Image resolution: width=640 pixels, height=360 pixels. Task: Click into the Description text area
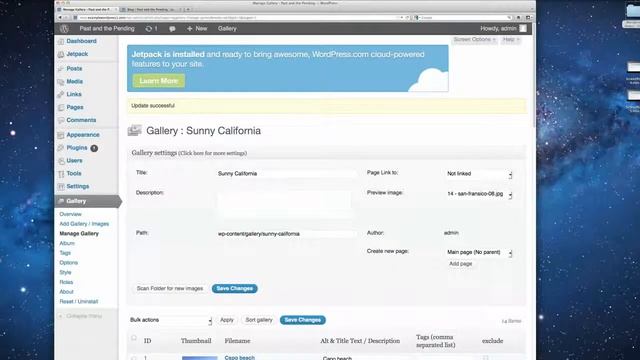click(x=284, y=205)
